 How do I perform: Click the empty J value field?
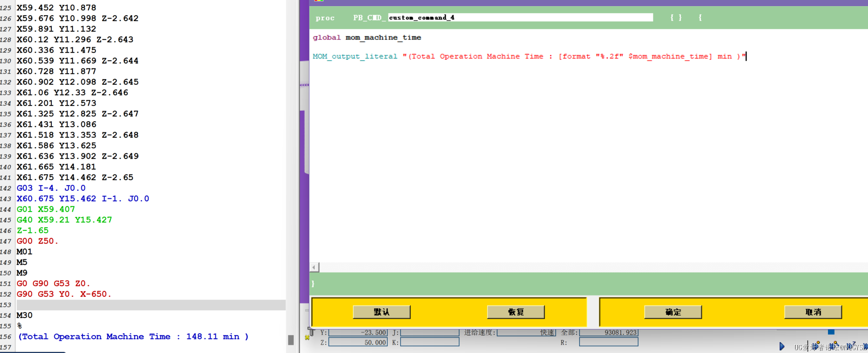430,332
